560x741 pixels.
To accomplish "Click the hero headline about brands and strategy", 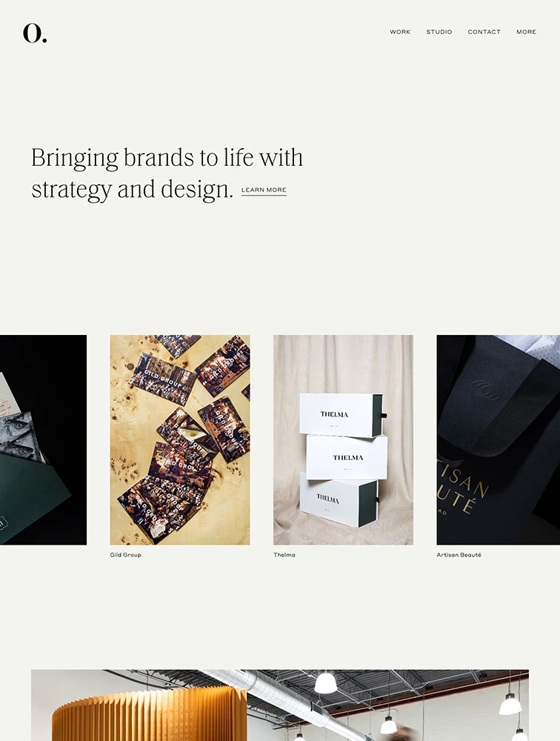I will [167, 173].
